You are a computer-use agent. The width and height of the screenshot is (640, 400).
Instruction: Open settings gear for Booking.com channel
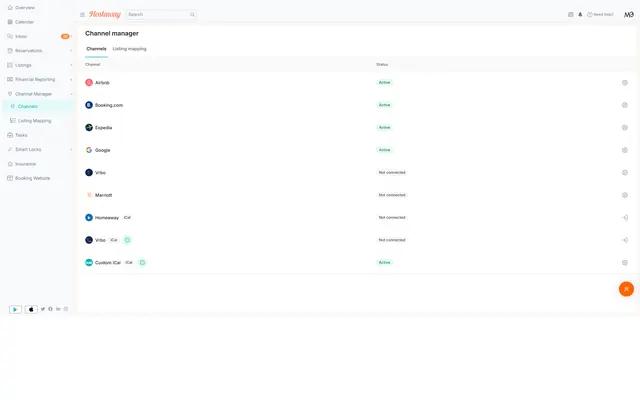[x=624, y=105]
